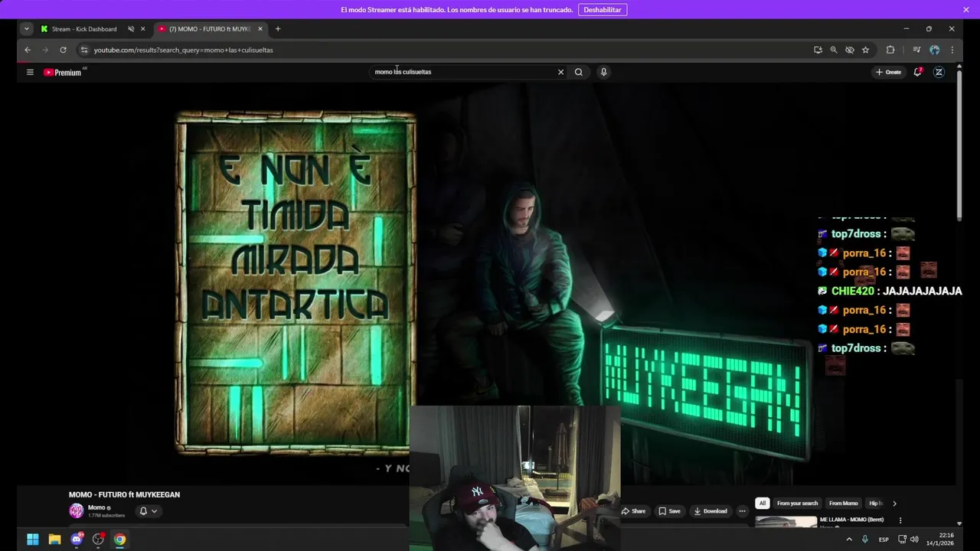Open Chrome from the taskbar
This screenshot has height=551, width=980.
point(119,540)
